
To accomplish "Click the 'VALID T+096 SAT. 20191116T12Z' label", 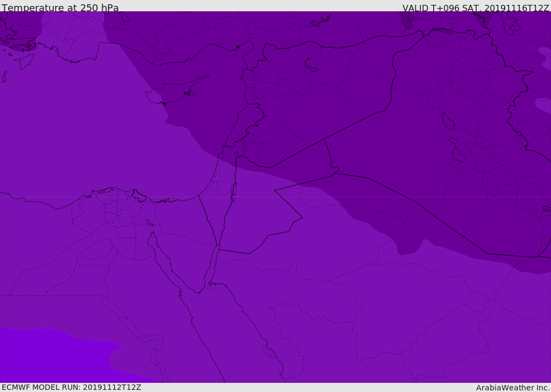I will [x=476, y=8].
